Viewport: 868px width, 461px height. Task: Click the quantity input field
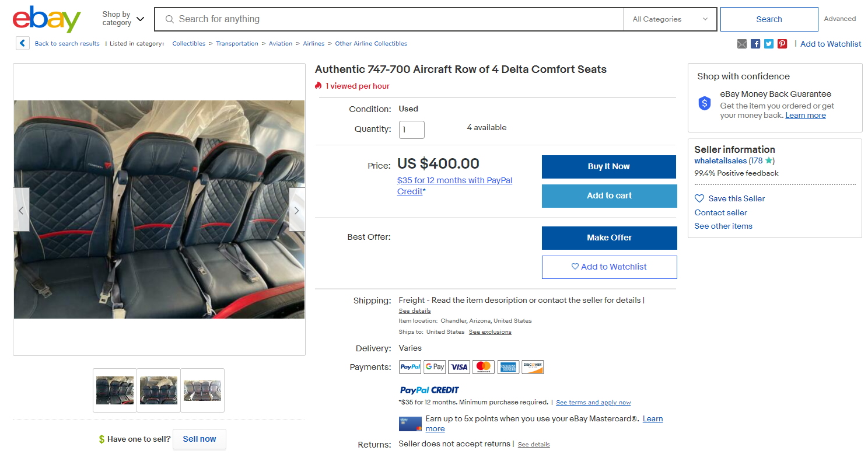tap(411, 130)
